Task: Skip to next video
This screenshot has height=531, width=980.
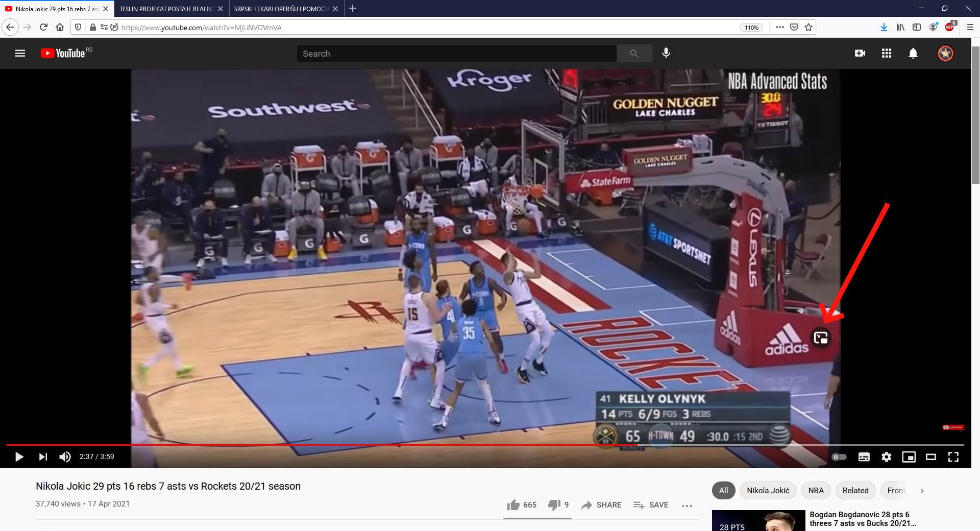Action: (x=43, y=456)
